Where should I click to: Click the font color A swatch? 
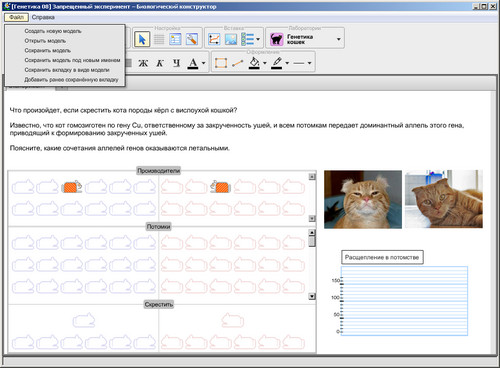(193, 63)
